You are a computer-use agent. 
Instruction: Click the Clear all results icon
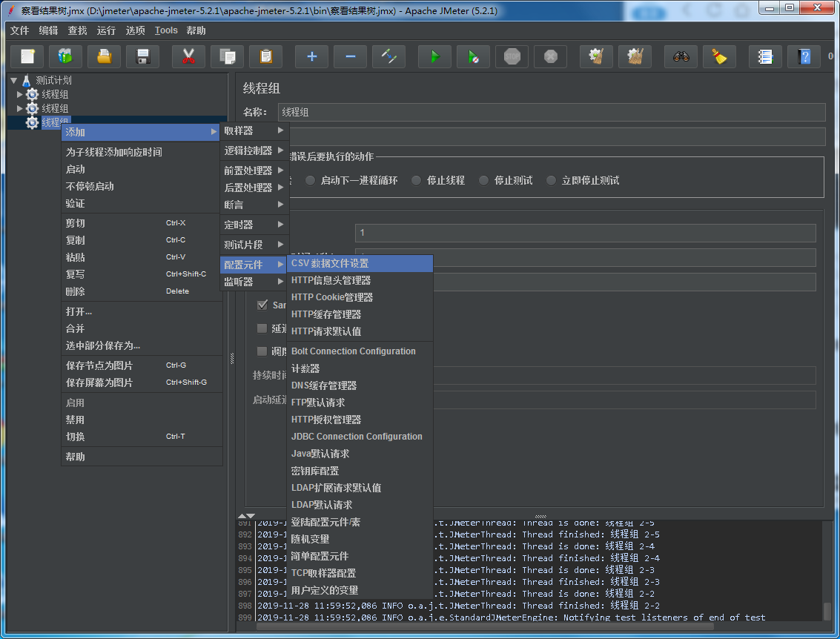pyautogui.click(x=635, y=56)
